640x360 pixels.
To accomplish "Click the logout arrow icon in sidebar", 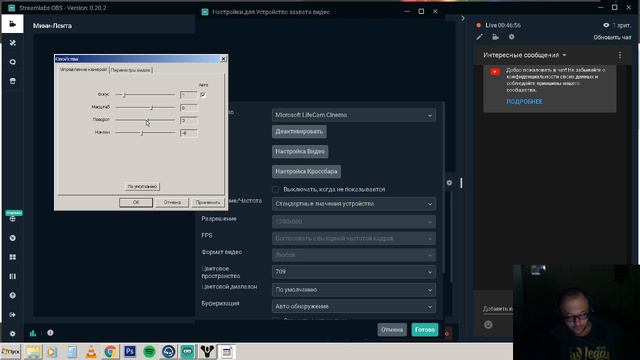I will (x=13, y=315).
